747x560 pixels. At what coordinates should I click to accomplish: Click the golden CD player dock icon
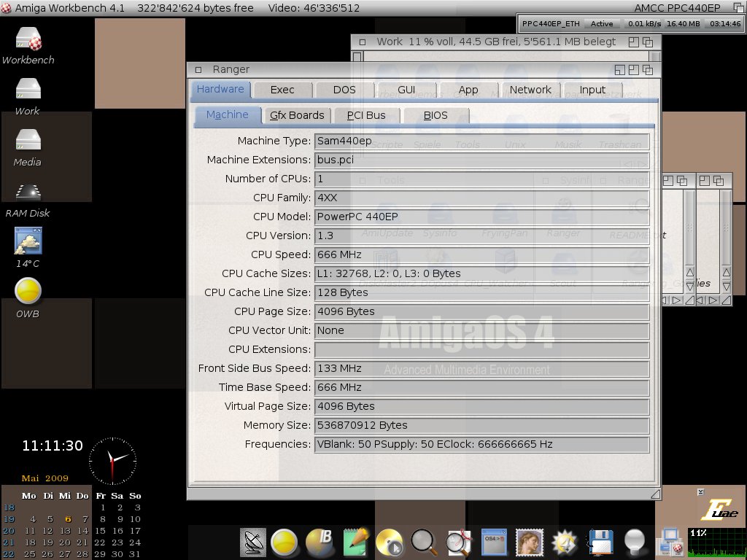click(390, 542)
